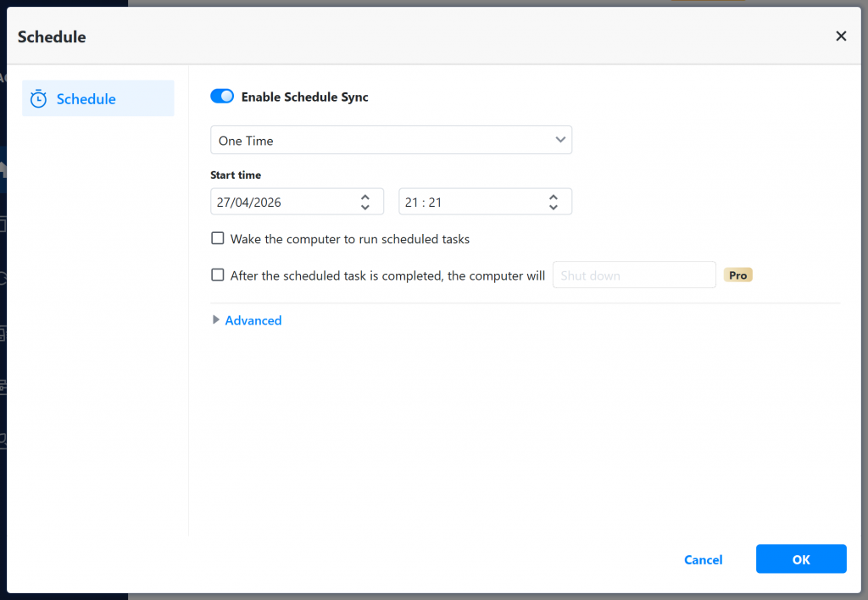This screenshot has width=868, height=600.
Task: Click the Pro badge next to the shutdown option
Action: 737,275
